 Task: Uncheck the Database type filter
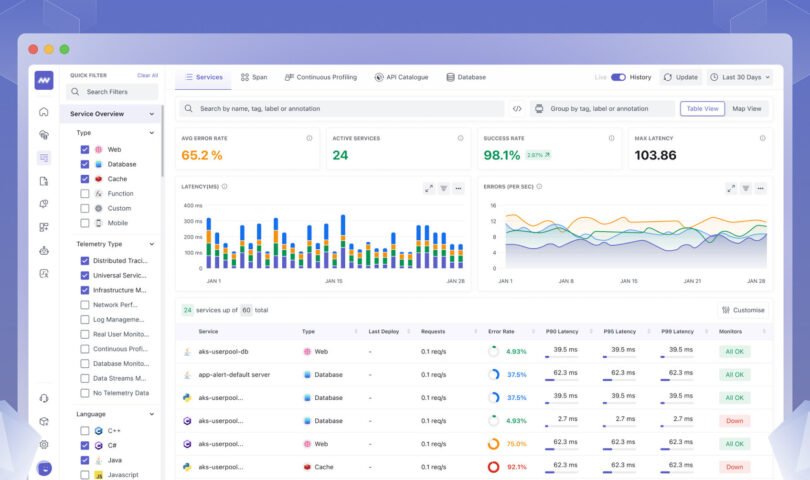point(85,164)
